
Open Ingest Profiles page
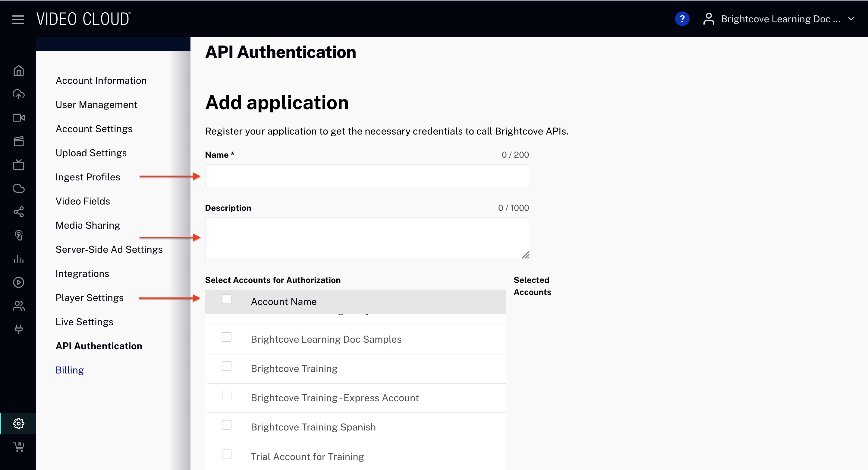pos(88,177)
